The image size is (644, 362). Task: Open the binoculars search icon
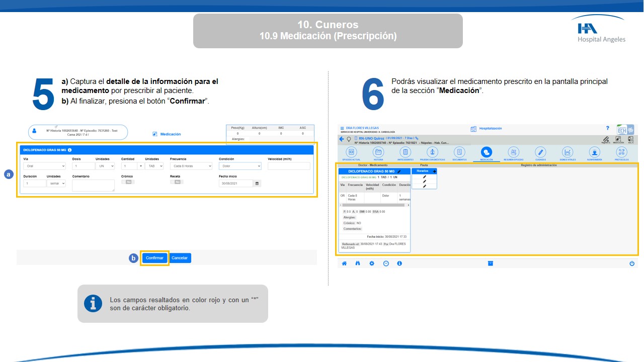(x=358, y=263)
